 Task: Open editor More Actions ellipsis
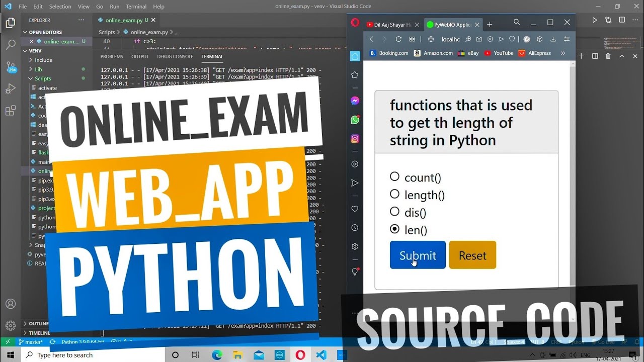tap(635, 20)
